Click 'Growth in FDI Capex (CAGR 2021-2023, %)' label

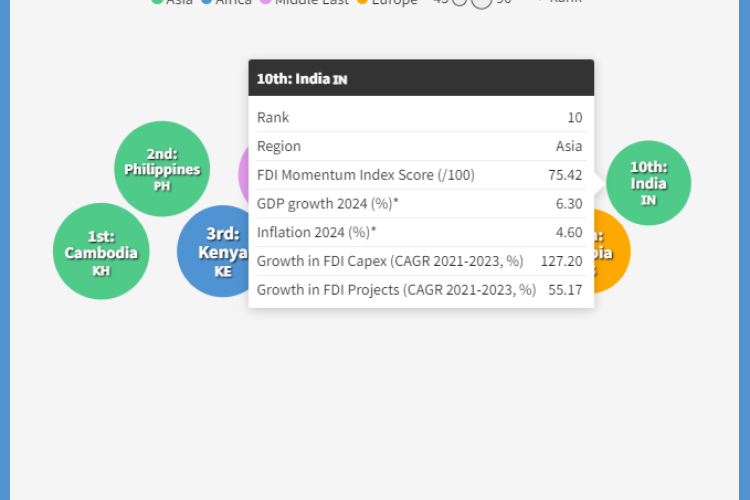tap(390, 261)
